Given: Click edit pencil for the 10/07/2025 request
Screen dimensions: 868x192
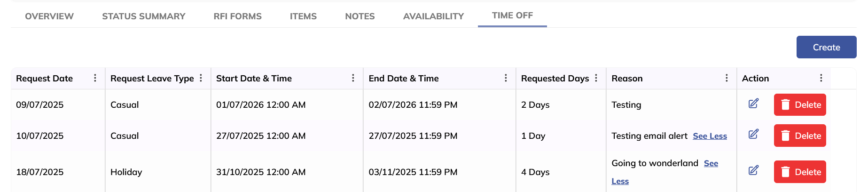Looking at the screenshot, I should [753, 135].
